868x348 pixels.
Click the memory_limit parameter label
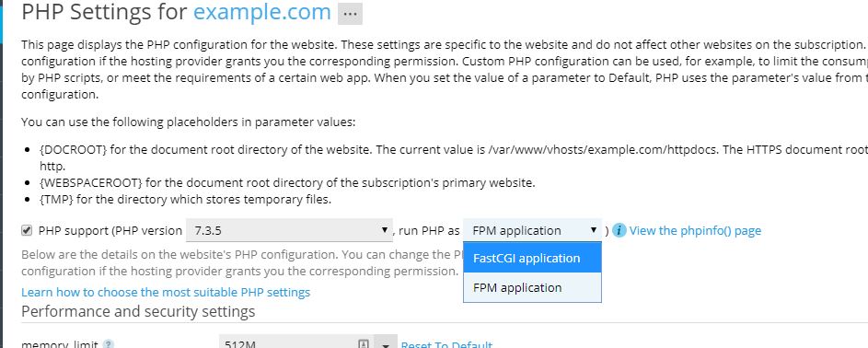pos(59,344)
